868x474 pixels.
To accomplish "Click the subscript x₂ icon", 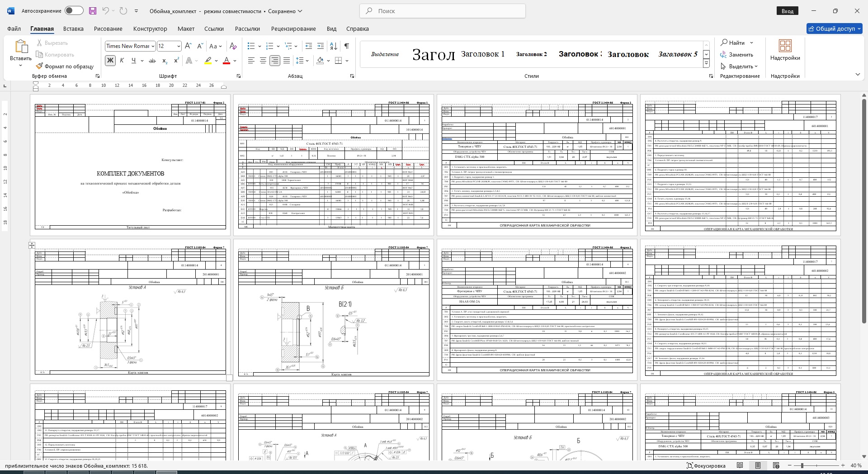I will point(165,61).
